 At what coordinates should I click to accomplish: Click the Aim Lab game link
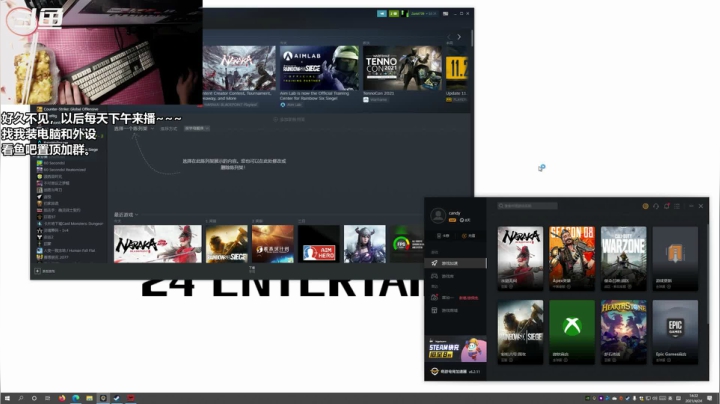coord(291,105)
